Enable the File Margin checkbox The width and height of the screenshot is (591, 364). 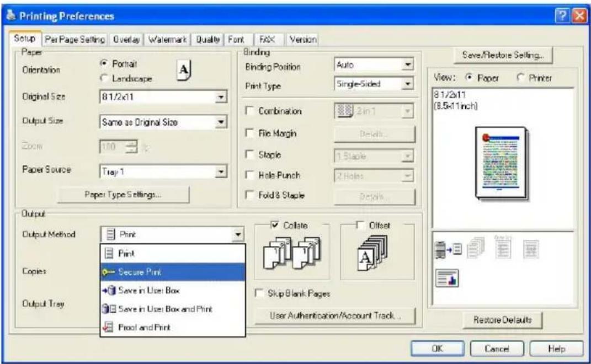(249, 132)
